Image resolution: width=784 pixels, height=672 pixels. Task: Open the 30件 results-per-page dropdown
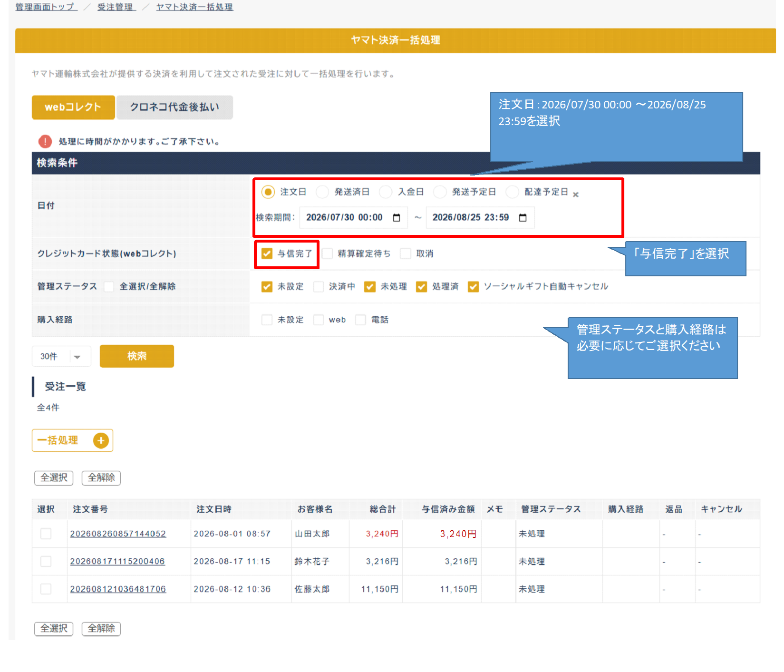61,356
